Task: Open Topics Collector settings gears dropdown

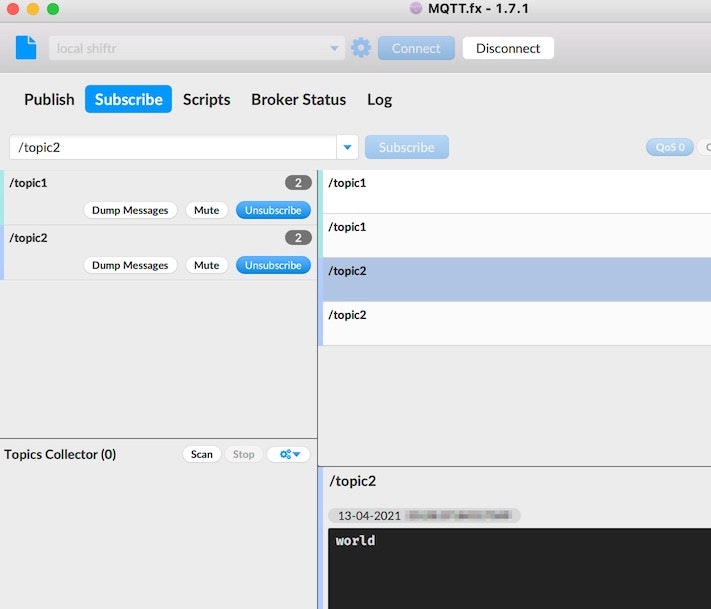Action: click(x=289, y=454)
